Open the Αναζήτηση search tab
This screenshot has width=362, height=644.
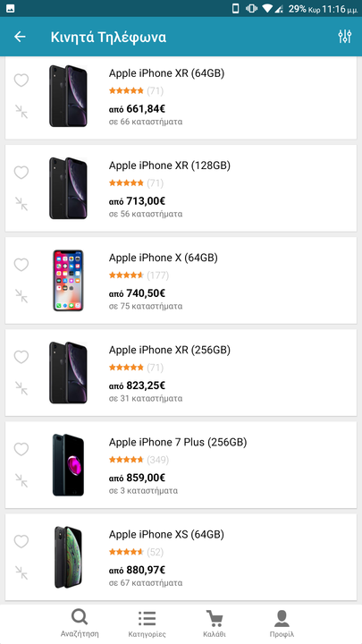point(80,623)
